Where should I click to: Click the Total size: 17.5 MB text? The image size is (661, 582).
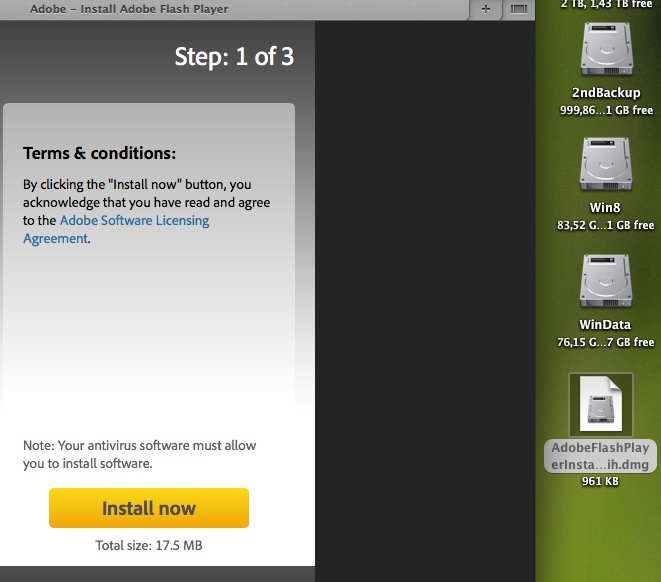point(149,545)
